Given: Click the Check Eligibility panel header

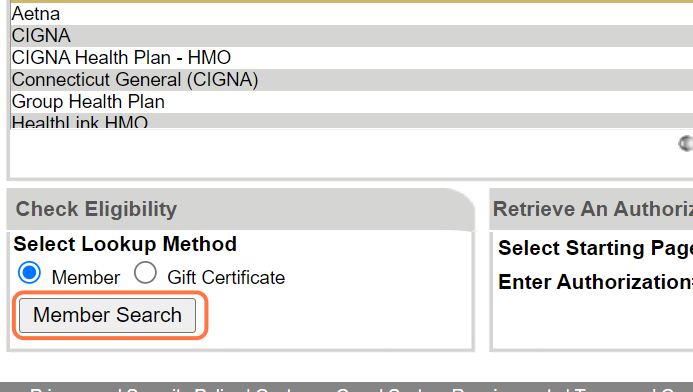Looking at the screenshot, I should pos(241,209).
